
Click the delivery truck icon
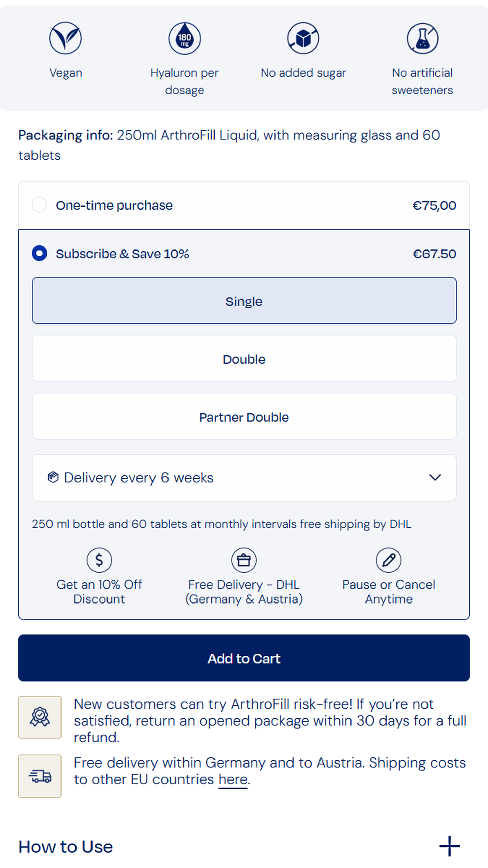pyautogui.click(x=40, y=776)
